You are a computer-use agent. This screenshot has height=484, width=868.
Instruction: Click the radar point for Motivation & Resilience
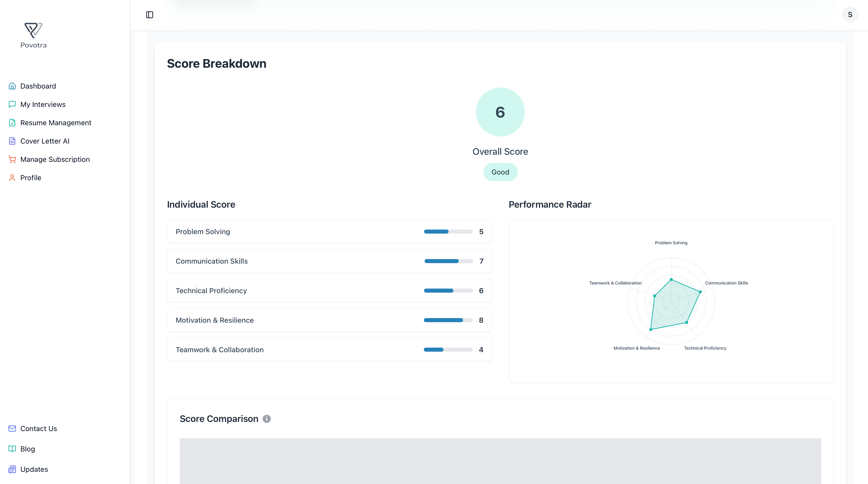pos(651,329)
